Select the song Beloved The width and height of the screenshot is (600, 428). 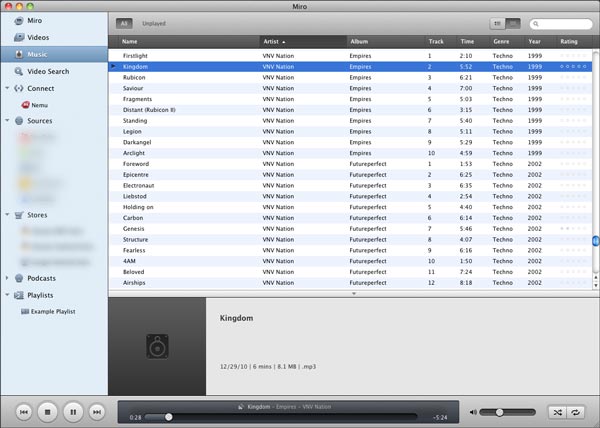pyautogui.click(x=350, y=272)
